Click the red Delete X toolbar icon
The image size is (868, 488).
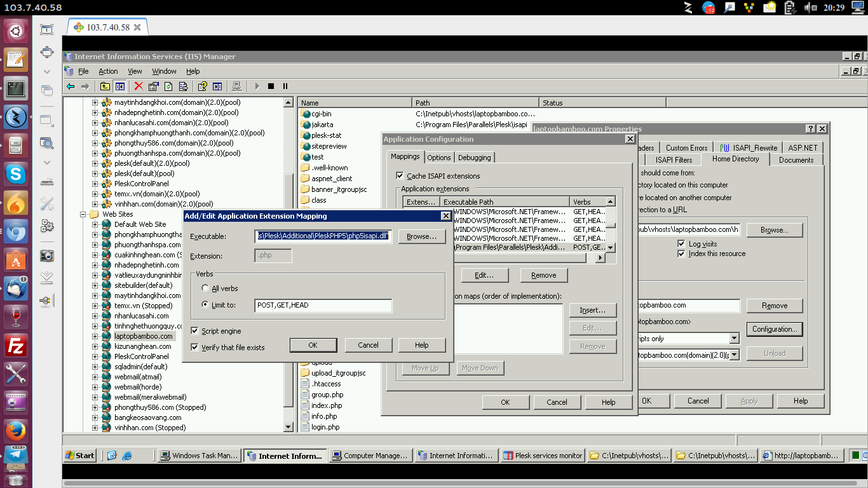[139, 86]
